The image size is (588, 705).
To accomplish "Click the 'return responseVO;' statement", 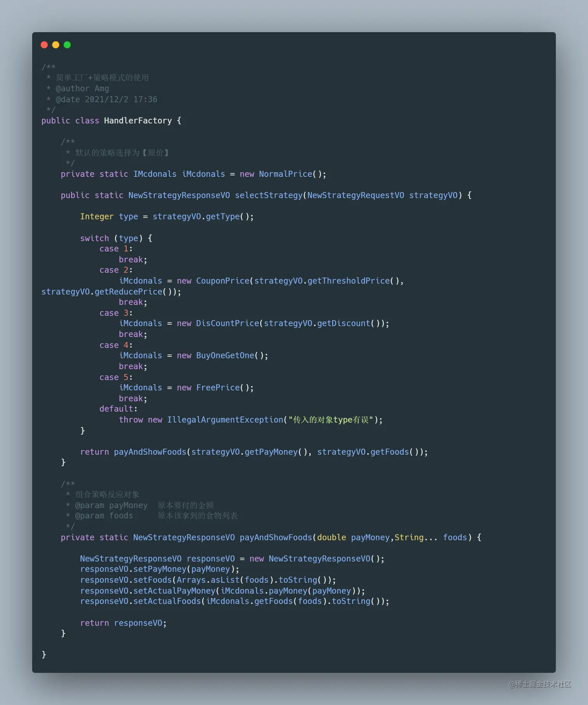I will click(x=123, y=623).
